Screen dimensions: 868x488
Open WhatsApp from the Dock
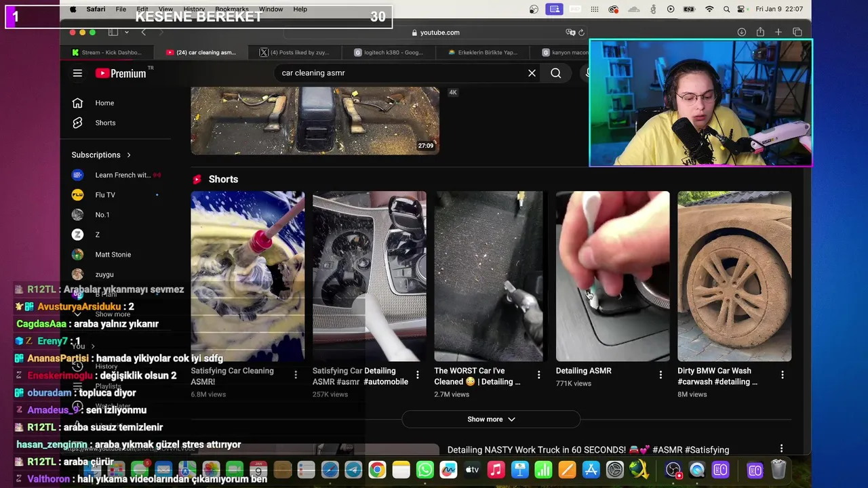click(x=425, y=470)
